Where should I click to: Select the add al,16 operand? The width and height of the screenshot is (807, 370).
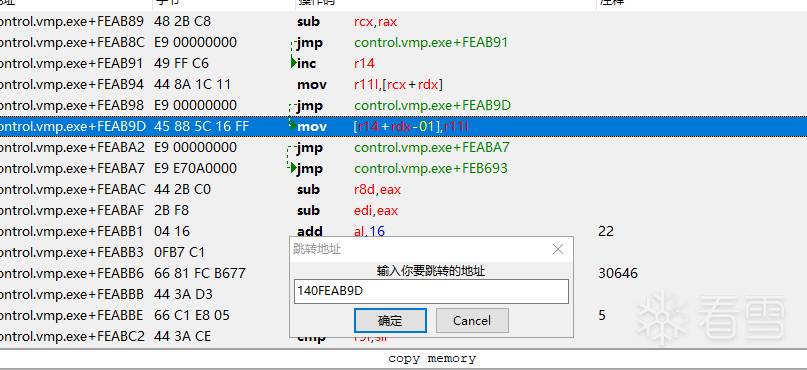pos(369,232)
